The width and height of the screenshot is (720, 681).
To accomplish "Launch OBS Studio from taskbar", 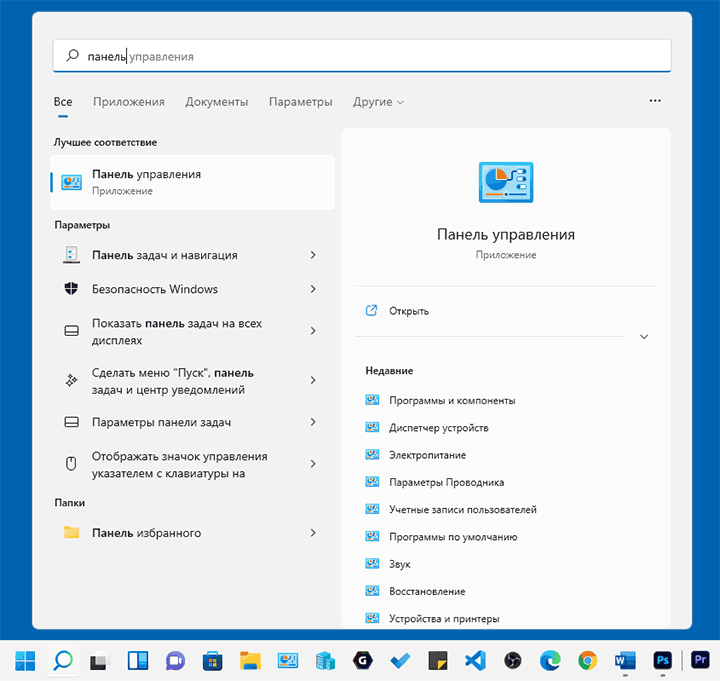I will 513,661.
